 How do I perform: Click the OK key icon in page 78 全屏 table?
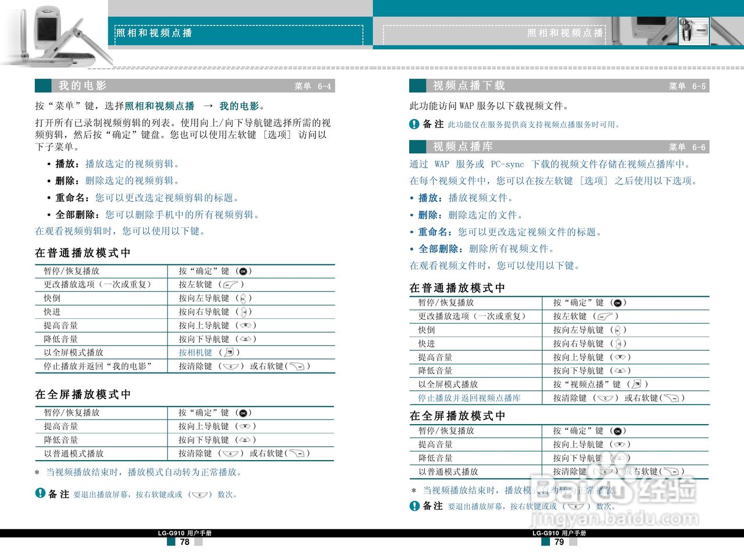click(x=244, y=413)
